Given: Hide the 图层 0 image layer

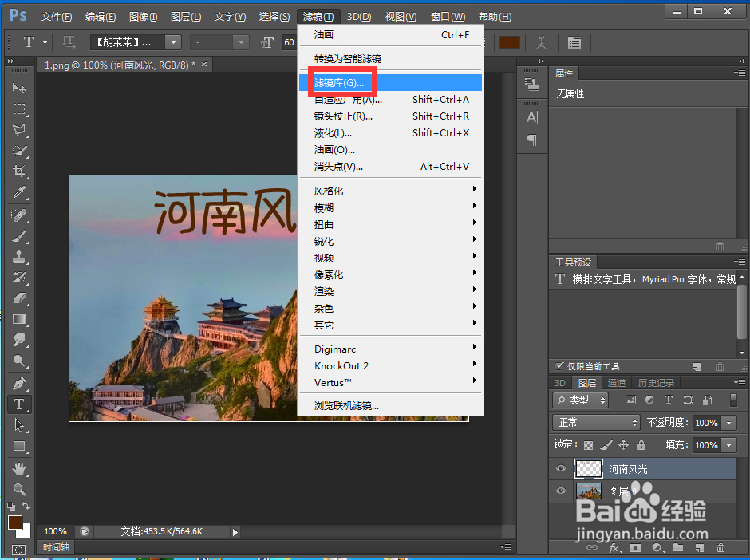Looking at the screenshot, I should tap(561, 491).
